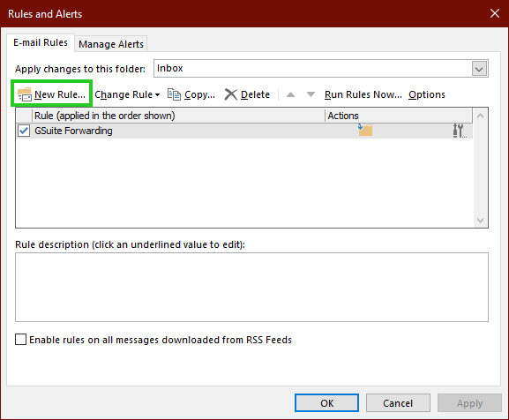
Task: Click the New Rule envelope icon
Action: pos(25,94)
